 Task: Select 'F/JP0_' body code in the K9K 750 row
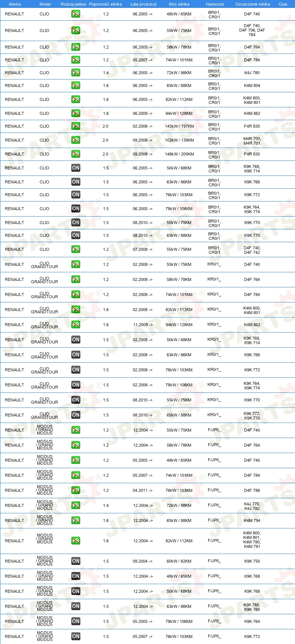point(214,561)
